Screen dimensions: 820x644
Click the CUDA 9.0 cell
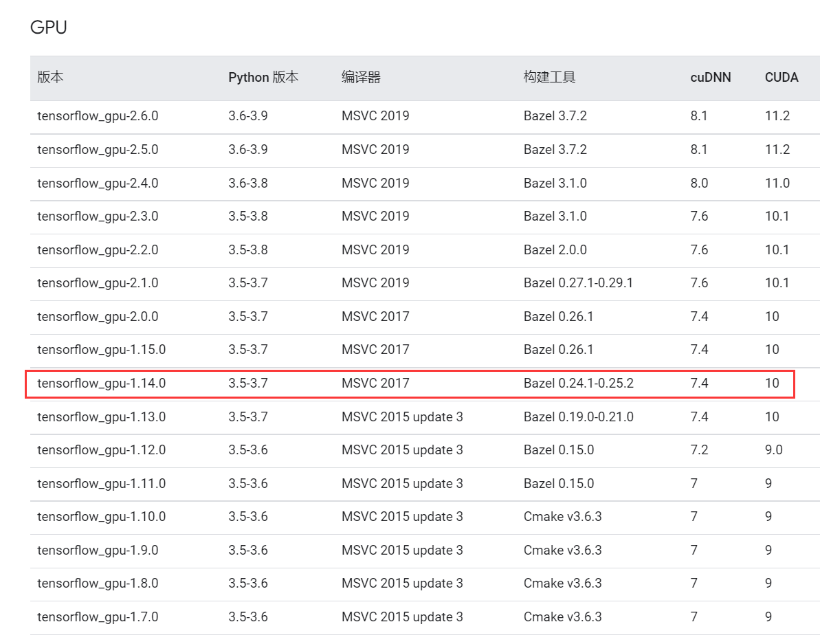[x=774, y=450]
